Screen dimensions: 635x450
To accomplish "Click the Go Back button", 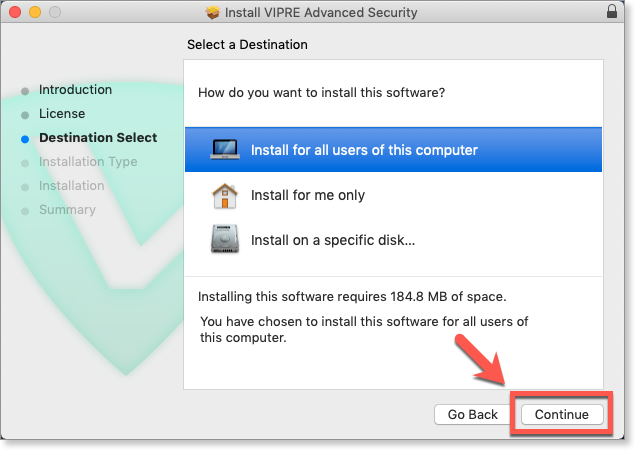I will point(473,414).
